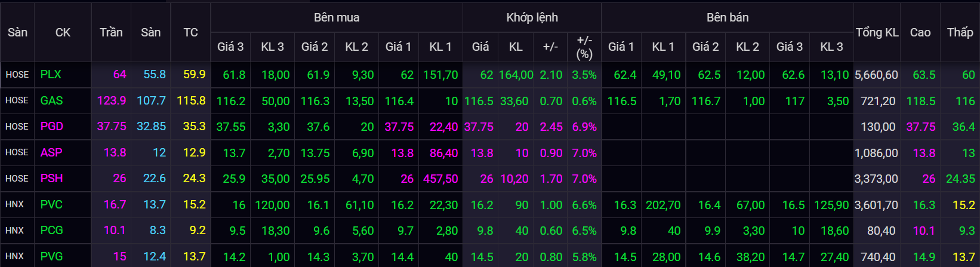Click the +/- (%) column header
This screenshot has width=980, height=267.
584,47
